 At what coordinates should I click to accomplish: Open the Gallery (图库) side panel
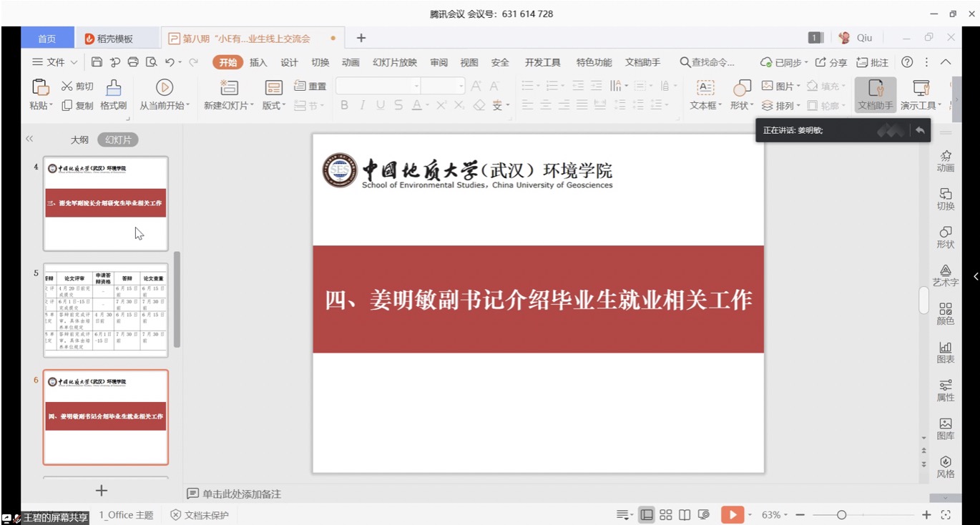946,428
